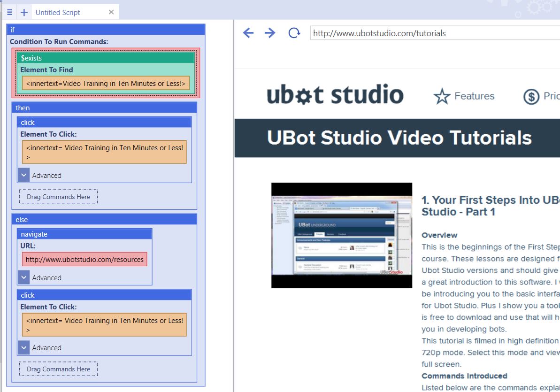Click the star icon beside Features
This screenshot has height=392, width=560.
click(442, 96)
